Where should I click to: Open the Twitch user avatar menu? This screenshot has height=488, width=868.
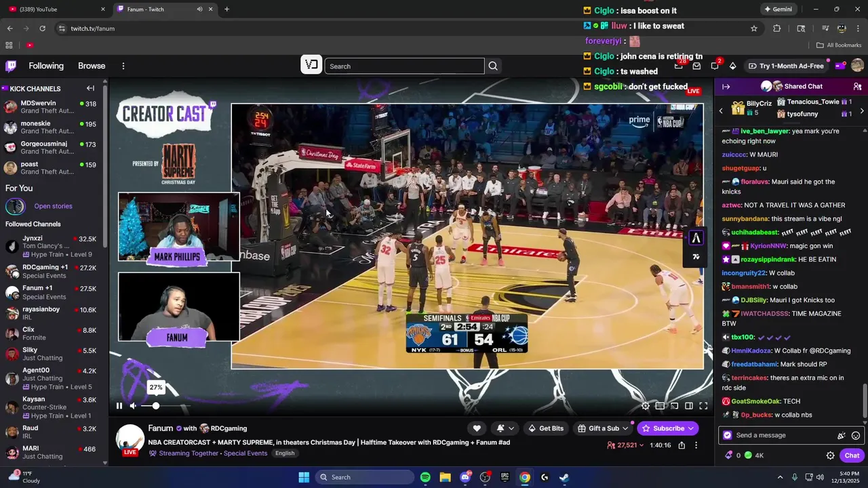(x=857, y=66)
